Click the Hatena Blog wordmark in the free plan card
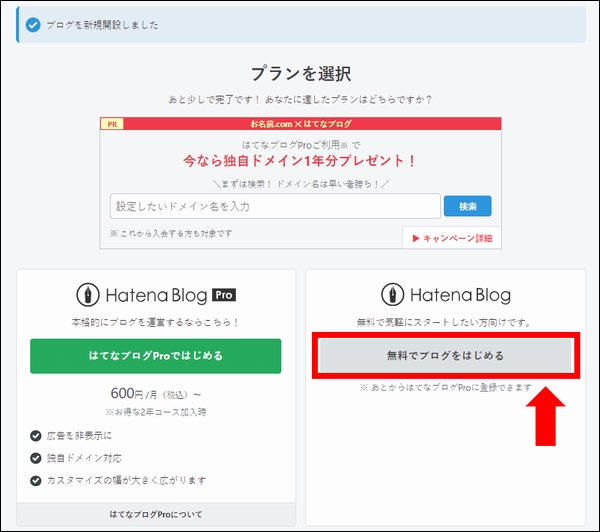Screen dimensions: 600x532 pos(460,295)
